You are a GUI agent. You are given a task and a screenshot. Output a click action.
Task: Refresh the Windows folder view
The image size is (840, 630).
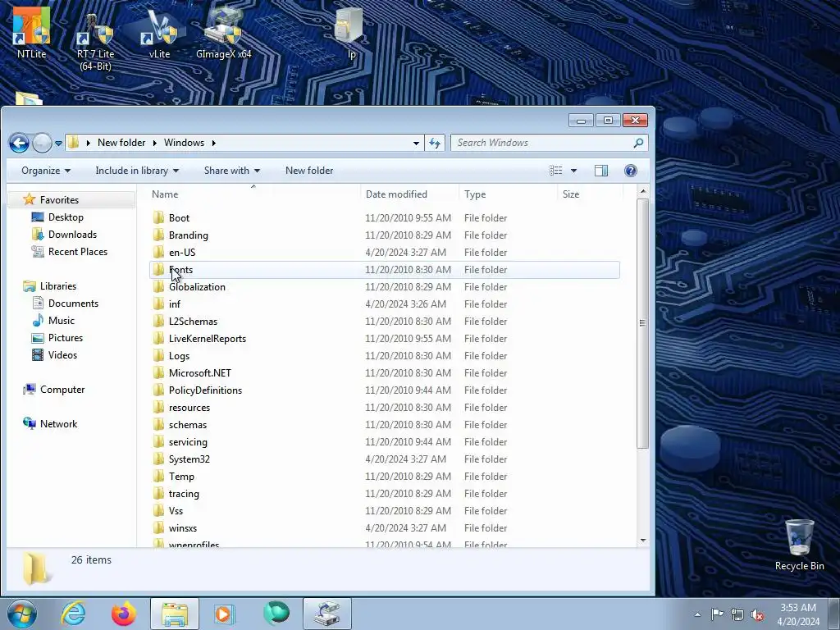coord(435,143)
